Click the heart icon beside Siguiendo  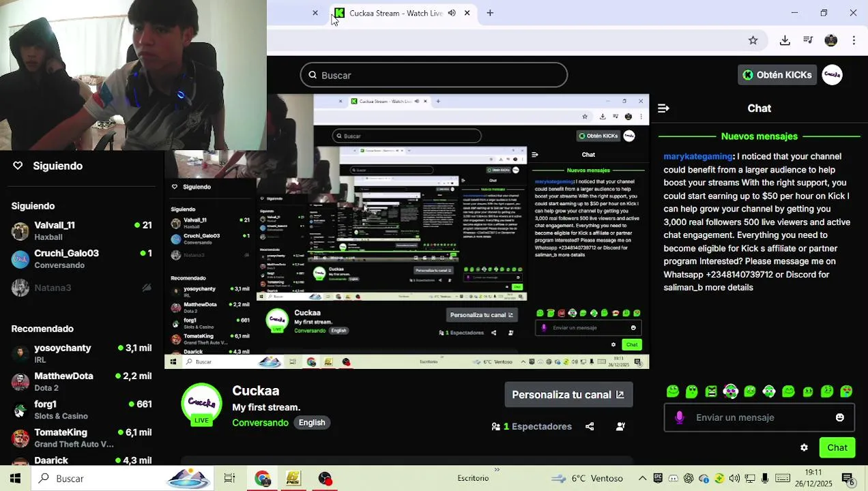18,166
